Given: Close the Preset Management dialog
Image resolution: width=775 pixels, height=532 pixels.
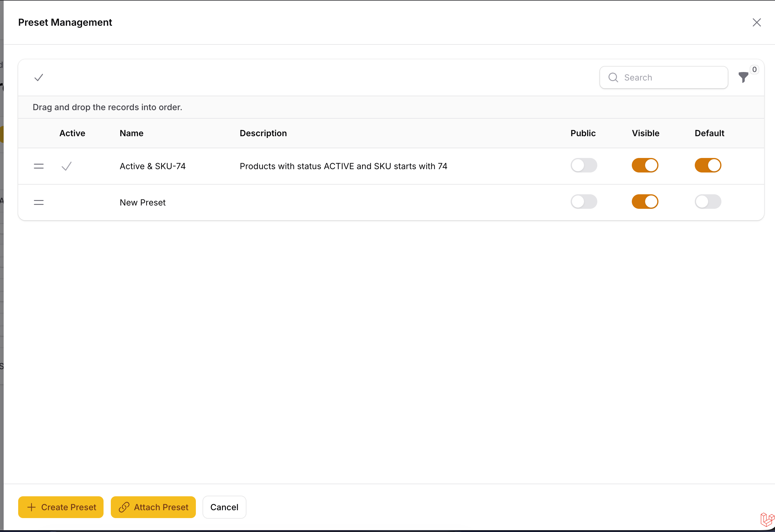Looking at the screenshot, I should tap(756, 22).
